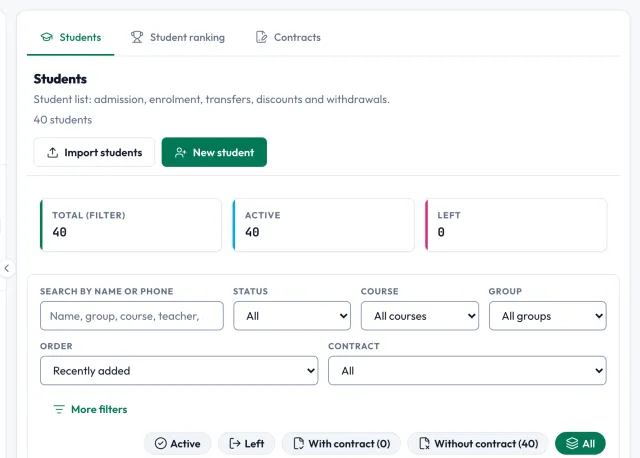Open the Course dropdown showing All courses
Screen dimensions: 640x458
pyautogui.click(x=420, y=316)
